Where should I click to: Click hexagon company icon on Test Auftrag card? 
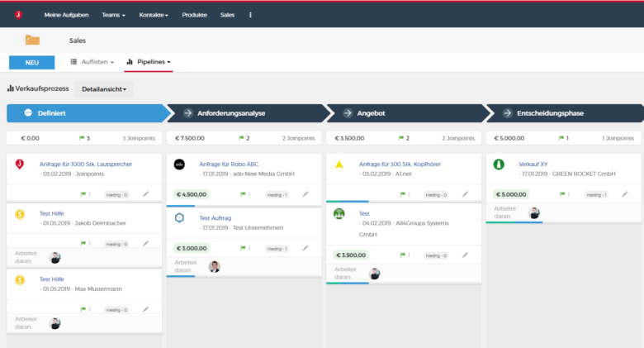[179, 217]
